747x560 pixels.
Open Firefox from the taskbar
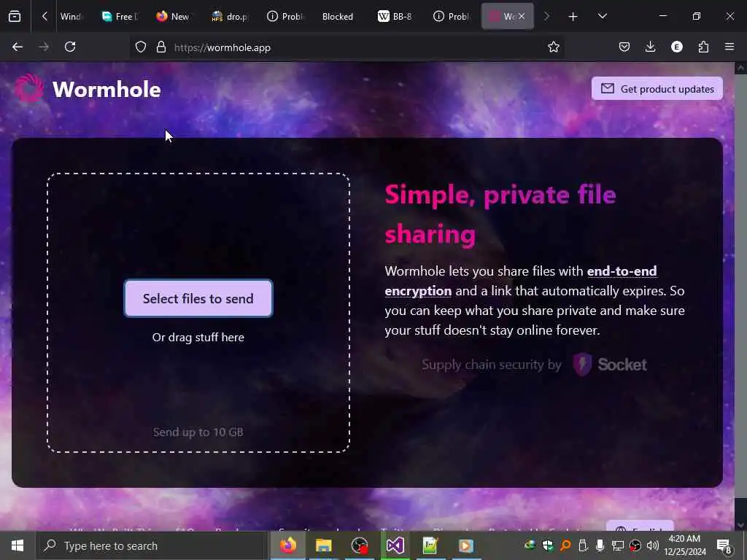click(287, 545)
